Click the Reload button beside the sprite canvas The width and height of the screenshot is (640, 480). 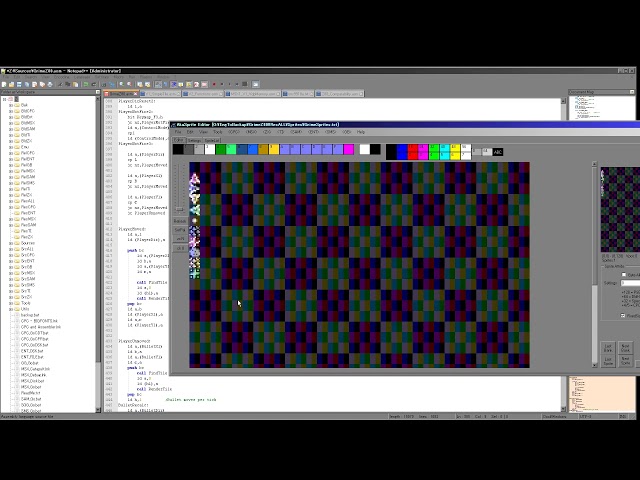[180, 221]
